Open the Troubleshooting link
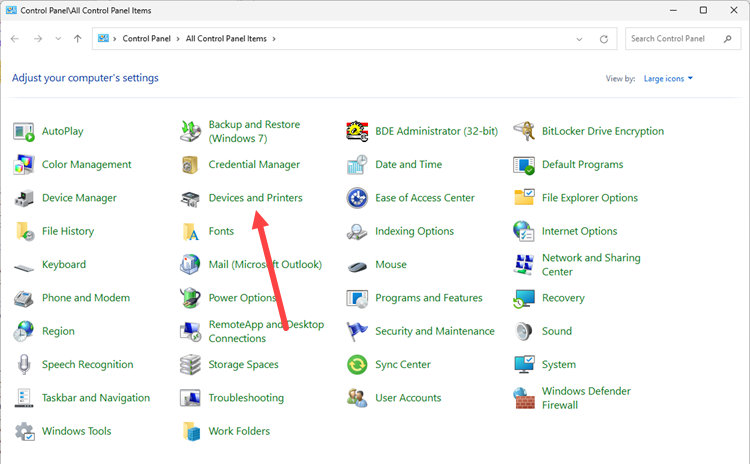 pos(246,398)
